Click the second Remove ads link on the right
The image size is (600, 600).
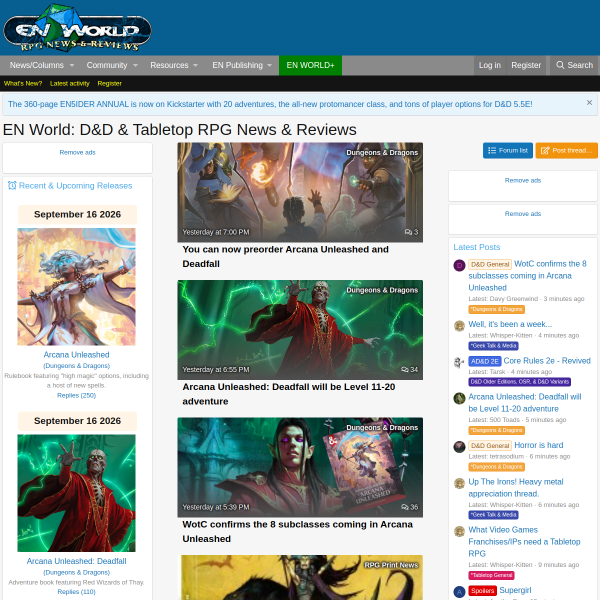[x=523, y=214]
